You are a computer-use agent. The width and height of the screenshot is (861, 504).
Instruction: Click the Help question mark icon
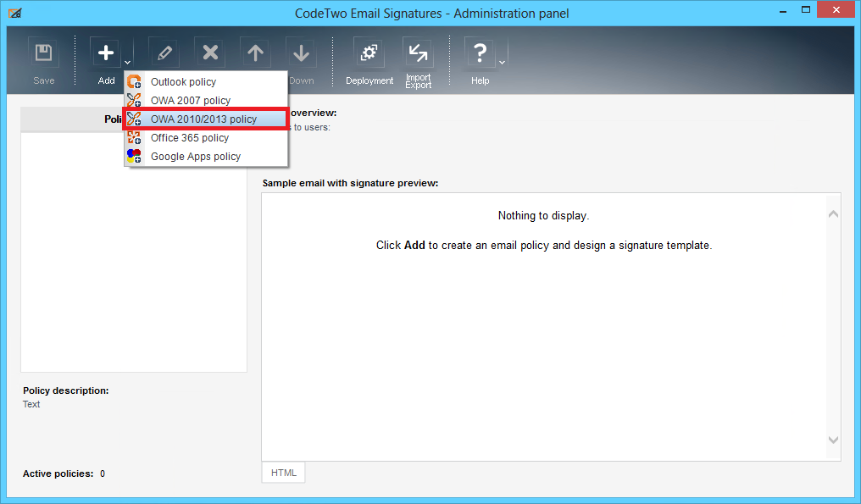[x=480, y=53]
